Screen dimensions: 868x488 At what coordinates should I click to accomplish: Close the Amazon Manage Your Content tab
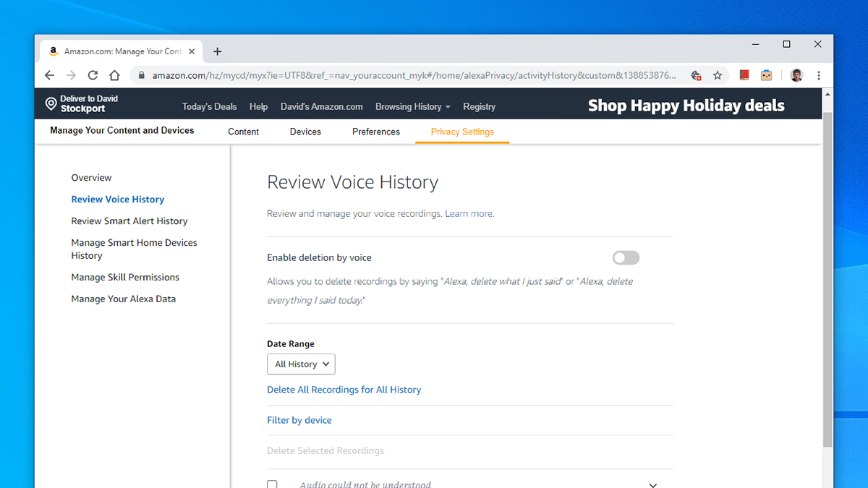click(192, 51)
